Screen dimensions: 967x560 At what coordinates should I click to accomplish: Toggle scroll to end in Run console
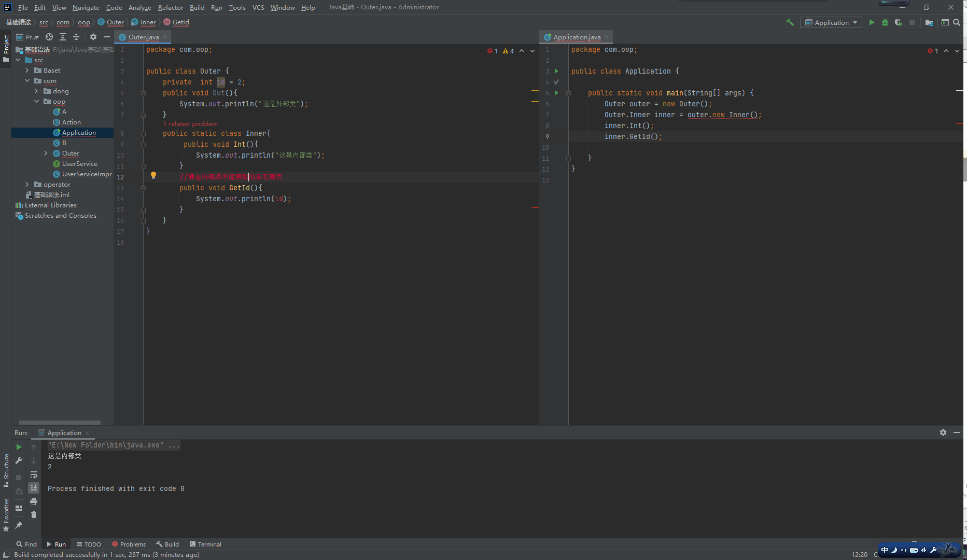[x=34, y=488]
